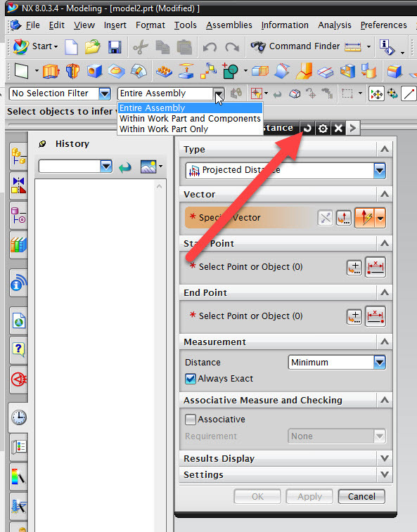The image size is (417, 532).
Task: Open the History panel filter dropdown
Action: coord(106,167)
